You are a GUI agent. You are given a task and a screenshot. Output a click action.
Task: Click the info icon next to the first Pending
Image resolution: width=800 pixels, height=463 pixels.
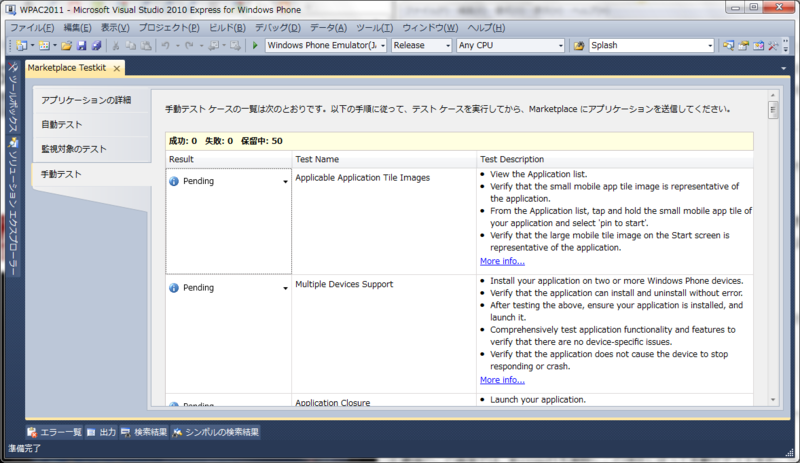tap(174, 181)
